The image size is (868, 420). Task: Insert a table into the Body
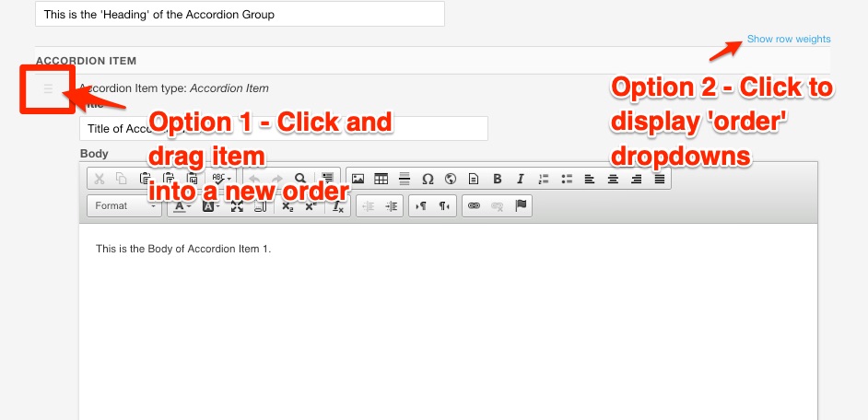point(381,179)
